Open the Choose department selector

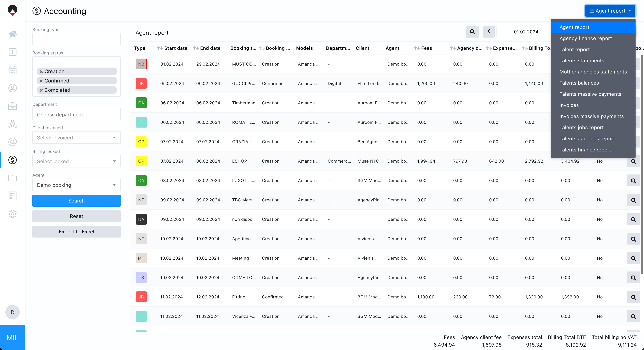click(x=77, y=114)
